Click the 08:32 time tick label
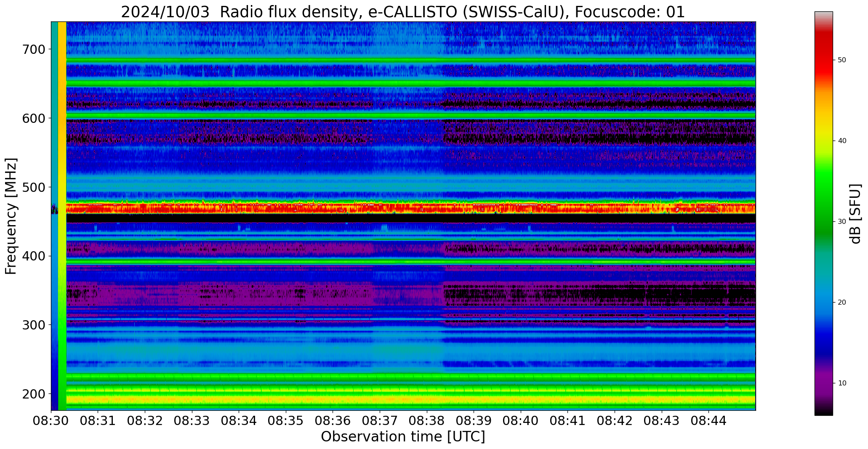This screenshot has height=449, width=868. click(x=145, y=421)
